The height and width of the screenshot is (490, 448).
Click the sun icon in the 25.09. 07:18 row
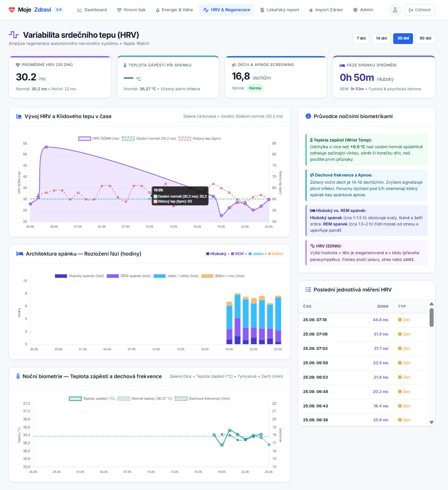coord(399,320)
